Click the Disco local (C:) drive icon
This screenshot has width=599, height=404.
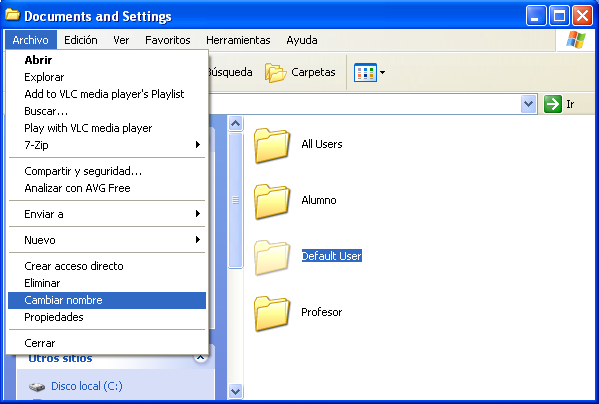click(x=37, y=387)
